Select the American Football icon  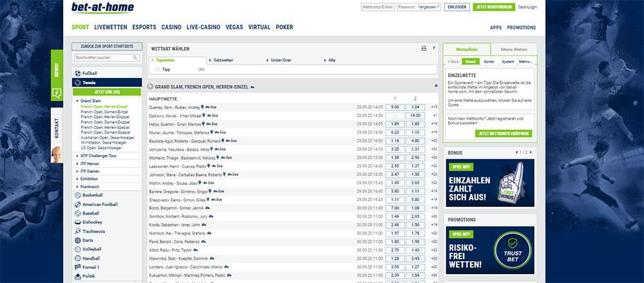78,204
